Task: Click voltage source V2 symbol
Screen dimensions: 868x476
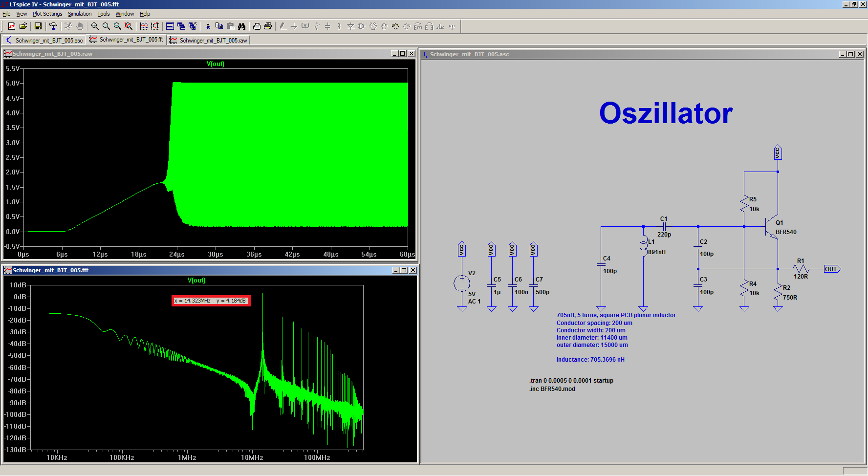Action: (x=462, y=283)
